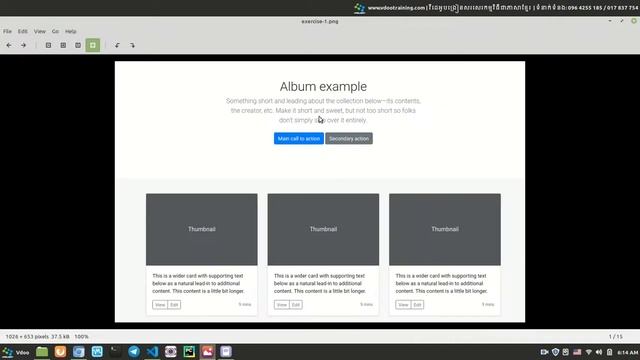
Task: Launch the orange Firefox icon in taskbar
Action: [60, 352]
